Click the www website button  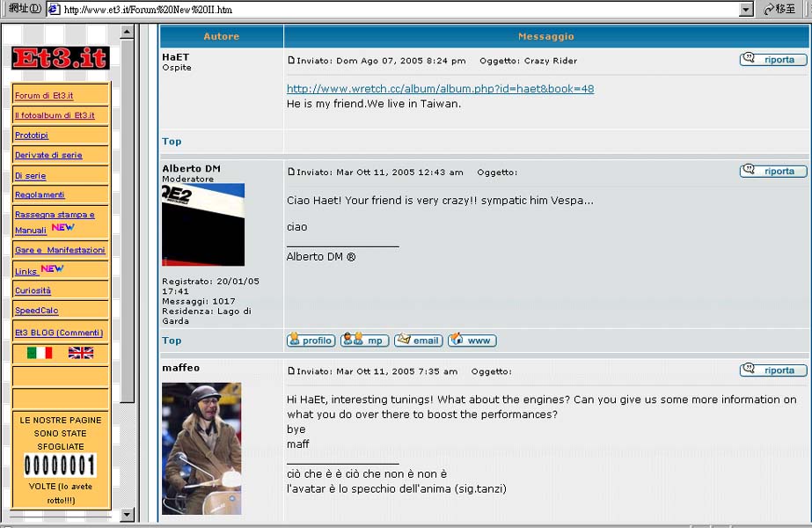(x=472, y=341)
